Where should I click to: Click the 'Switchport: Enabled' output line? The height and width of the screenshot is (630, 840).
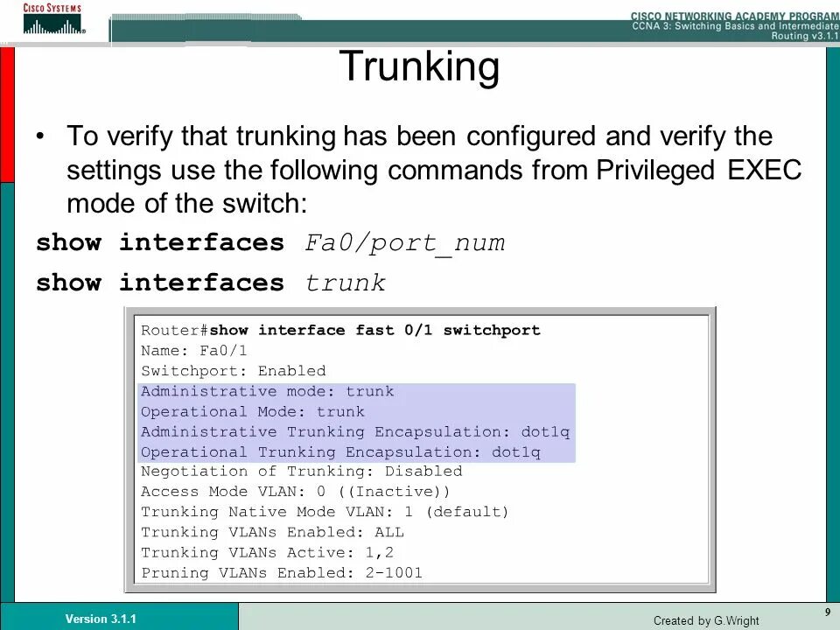[x=234, y=371]
